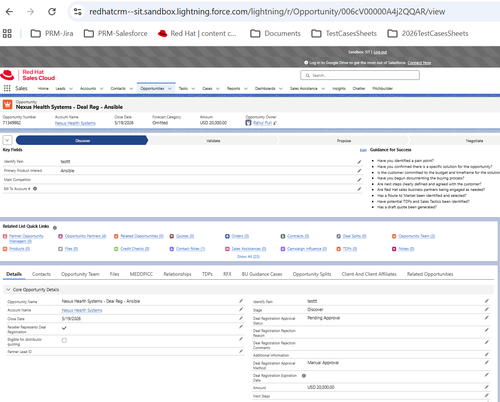Collapse the sales path toggle chevron

7,140
